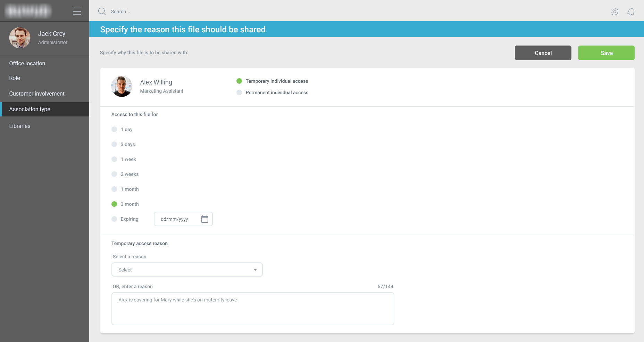Choose 1 day access duration
The width and height of the screenshot is (644, 342).
[114, 129]
